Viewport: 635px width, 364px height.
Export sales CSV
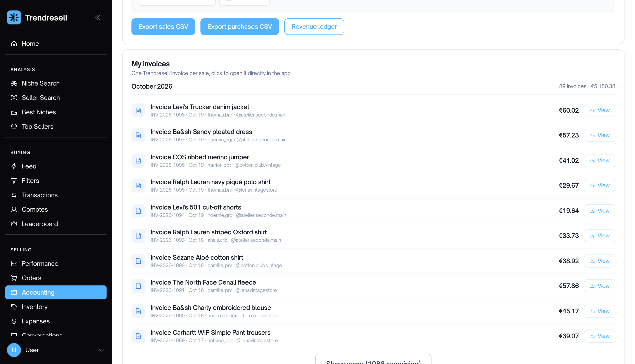(163, 26)
